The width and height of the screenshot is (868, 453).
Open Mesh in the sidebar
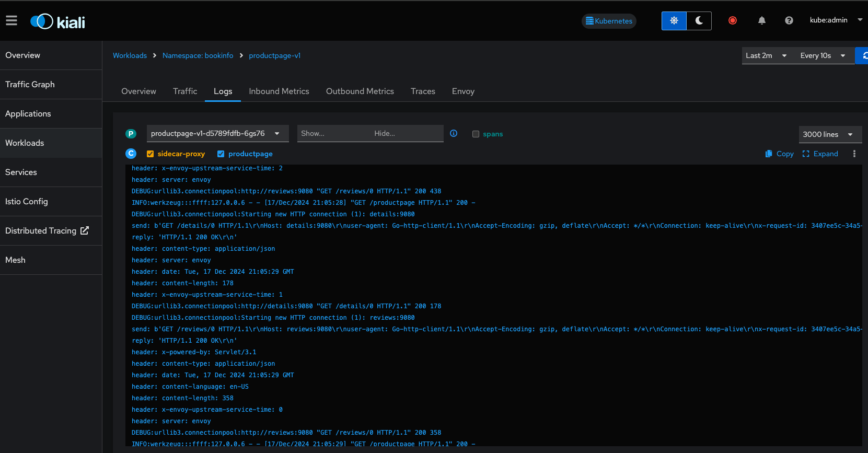51,260
